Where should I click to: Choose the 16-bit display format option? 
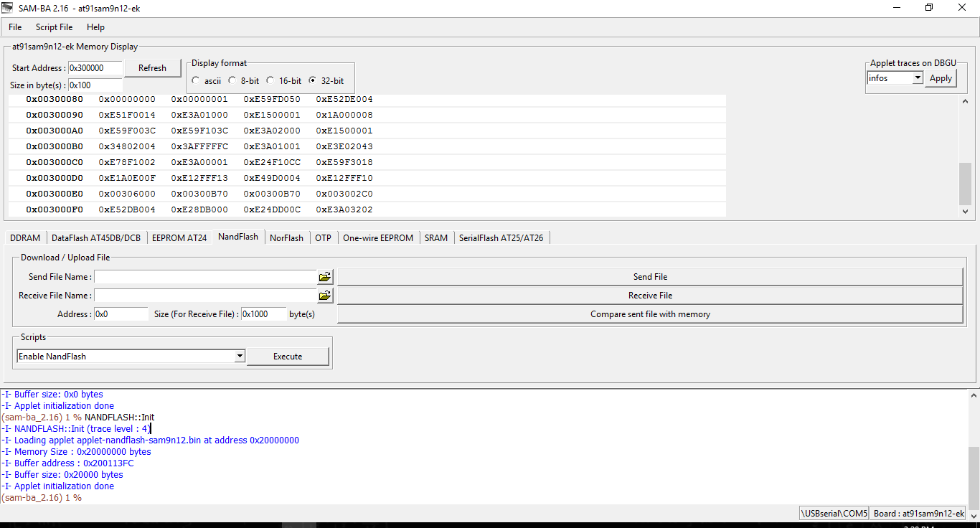pyautogui.click(x=270, y=81)
